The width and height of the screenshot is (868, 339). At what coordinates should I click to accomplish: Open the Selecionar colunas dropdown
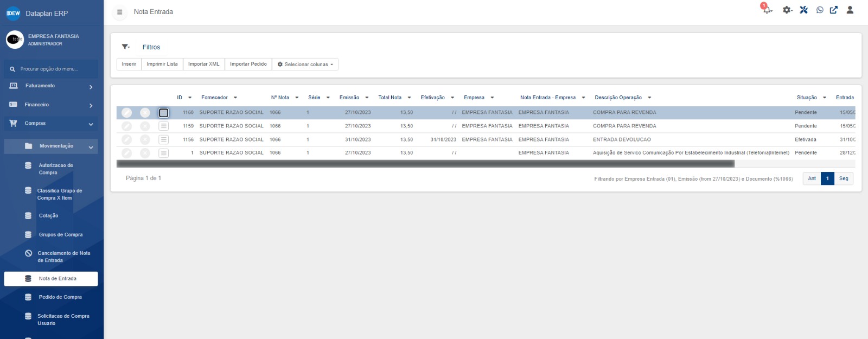[305, 65]
